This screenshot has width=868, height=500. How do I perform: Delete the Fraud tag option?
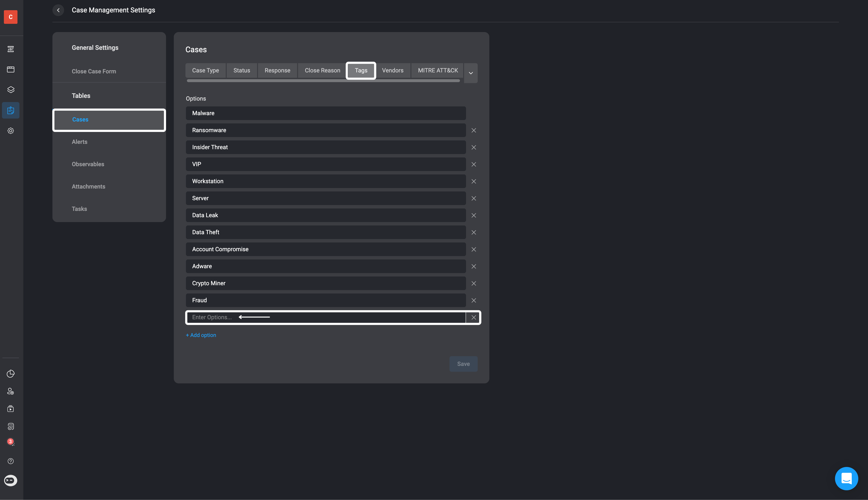(x=474, y=301)
